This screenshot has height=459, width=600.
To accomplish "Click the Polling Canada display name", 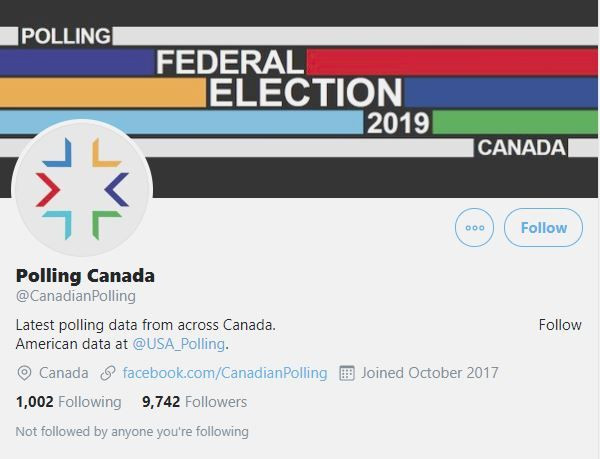I will (85, 275).
